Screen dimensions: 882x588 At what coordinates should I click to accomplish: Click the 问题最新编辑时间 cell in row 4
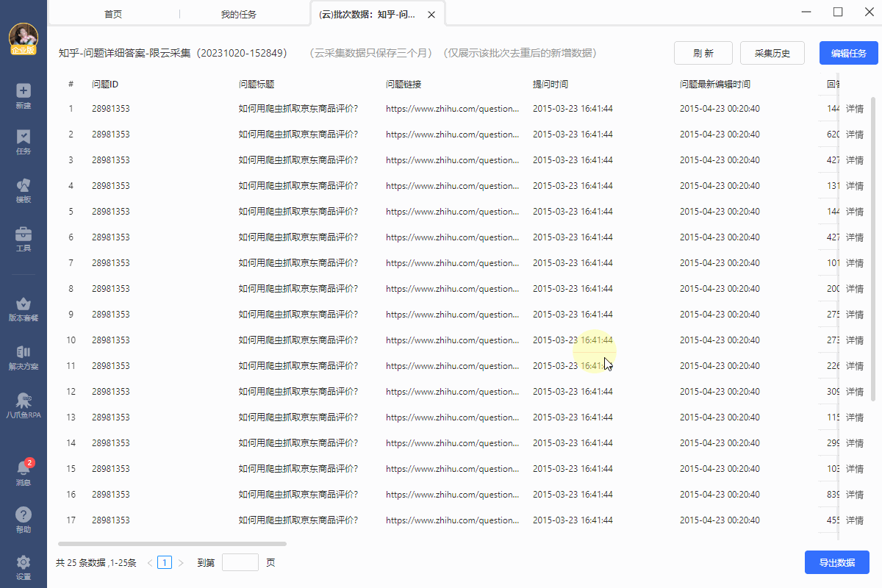(x=720, y=186)
